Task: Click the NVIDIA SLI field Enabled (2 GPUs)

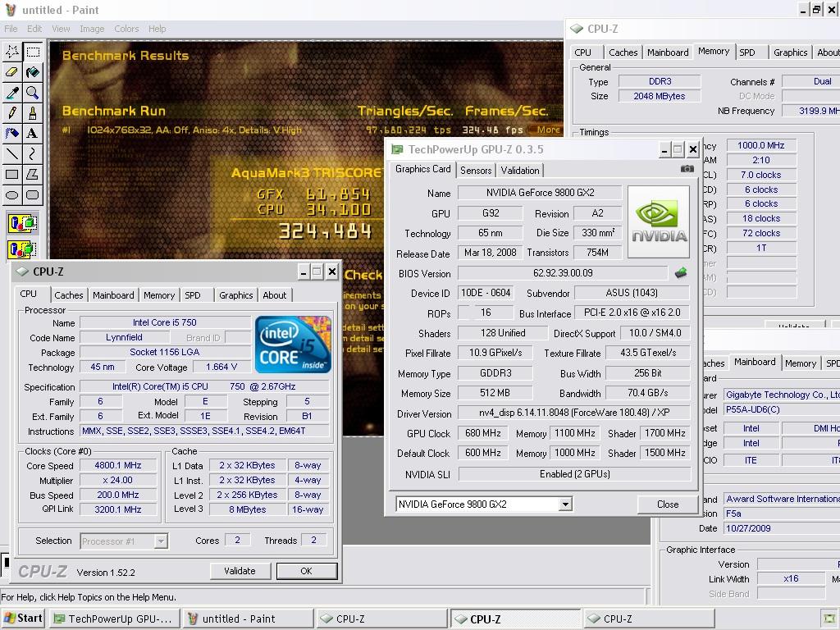Action: click(574, 474)
